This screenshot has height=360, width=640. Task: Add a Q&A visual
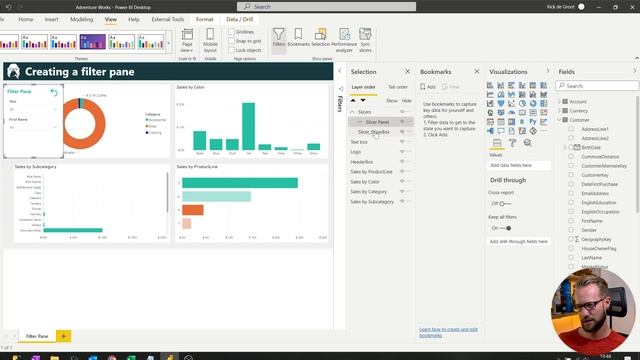(x=501, y=131)
